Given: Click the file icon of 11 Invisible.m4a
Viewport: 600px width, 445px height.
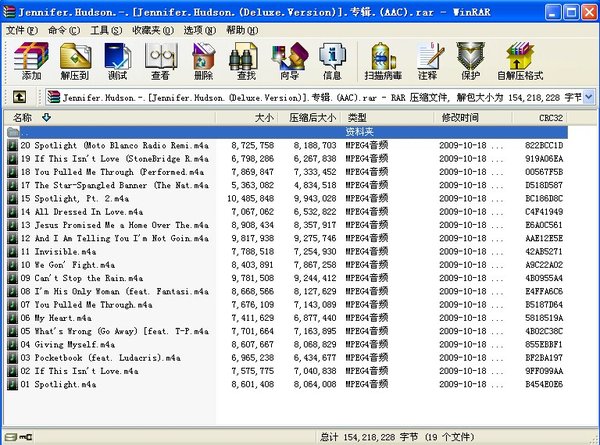Looking at the screenshot, I should [x=12, y=252].
